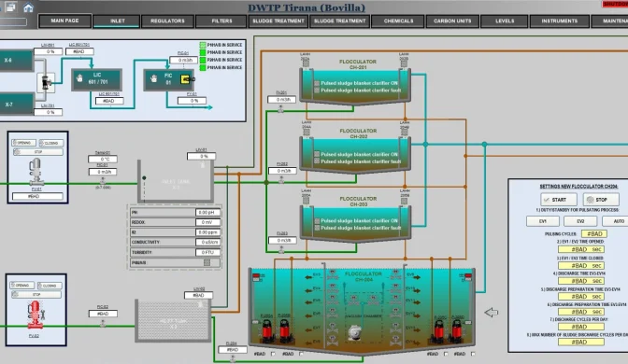The image size is (628, 364).
Task: Click the REDOX 0 mV value
Action: [207, 222]
